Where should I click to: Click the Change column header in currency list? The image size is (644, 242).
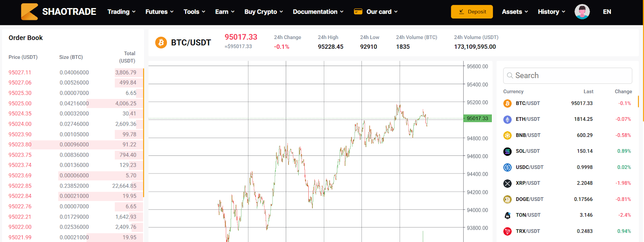pyautogui.click(x=623, y=92)
